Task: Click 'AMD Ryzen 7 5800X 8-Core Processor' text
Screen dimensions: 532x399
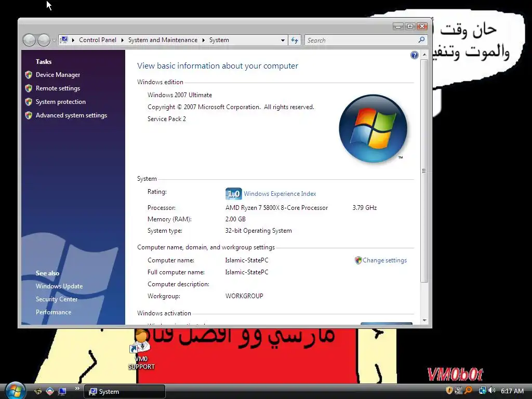Action: pyautogui.click(x=276, y=208)
